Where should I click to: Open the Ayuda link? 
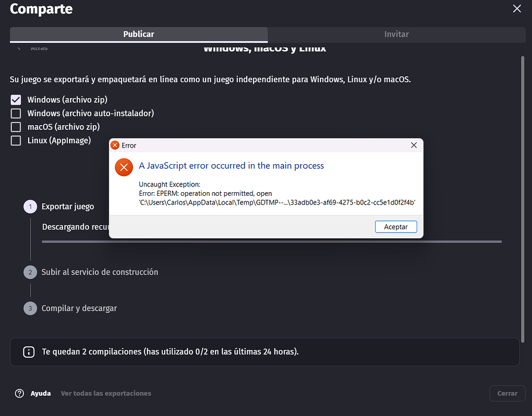point(42,393)
